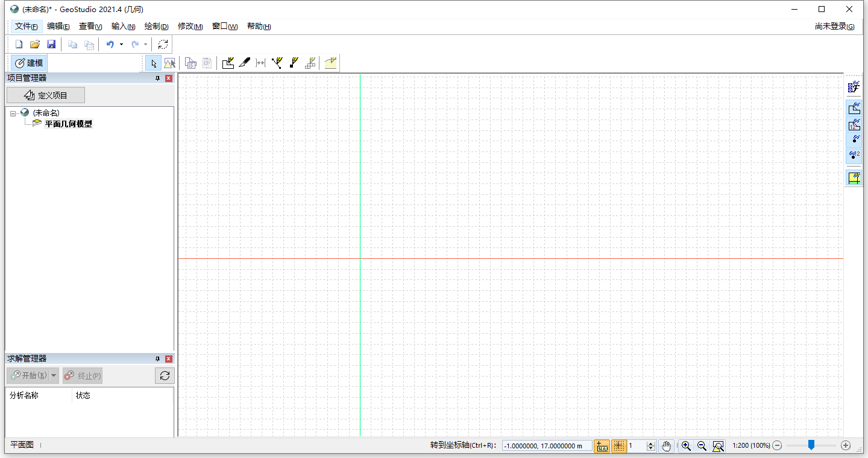868x458 pixels.
Task: Open the undo history dropdown arrow
Action: click(121, 45)
